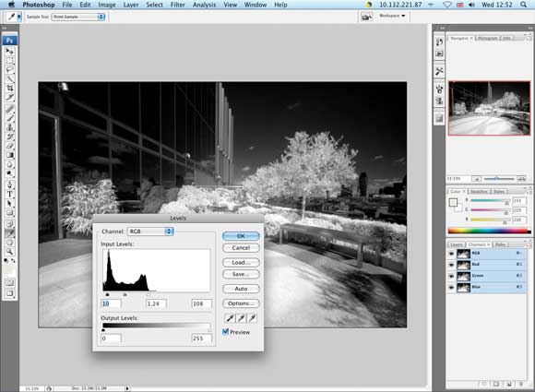Toggle the Blue channel visibility eye
535x392 pixels.
[451, 287]
